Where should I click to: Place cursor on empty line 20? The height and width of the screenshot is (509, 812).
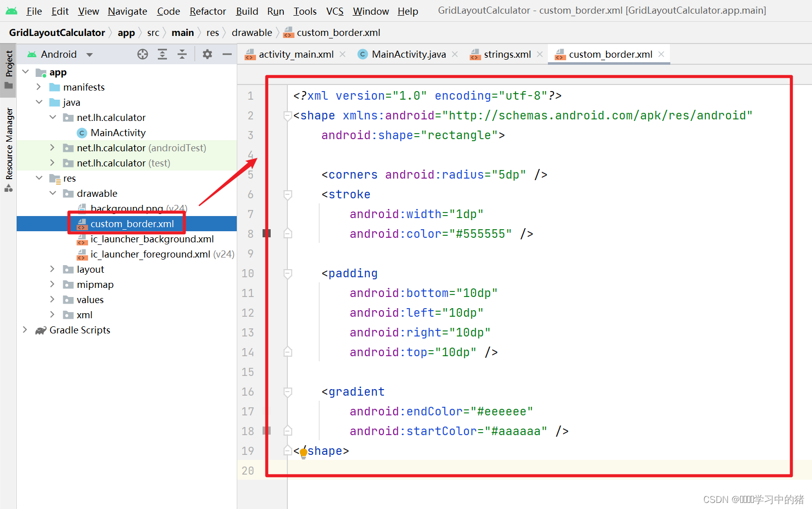(550, 471)
